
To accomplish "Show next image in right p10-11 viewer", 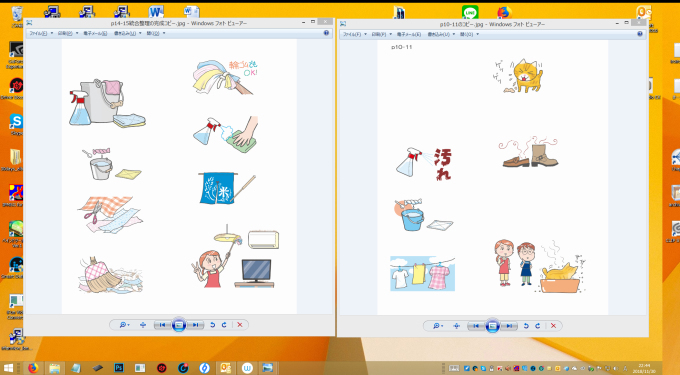I will coord(509,326).
